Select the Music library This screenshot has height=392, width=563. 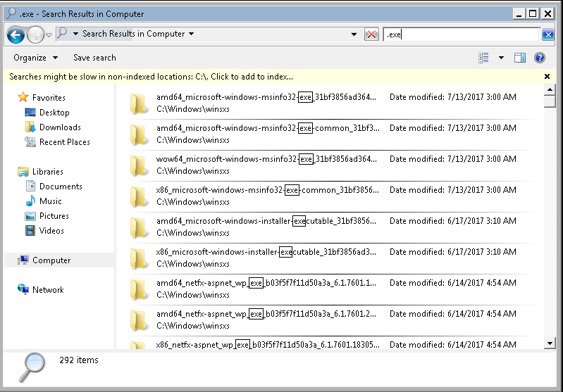[50, 201]
